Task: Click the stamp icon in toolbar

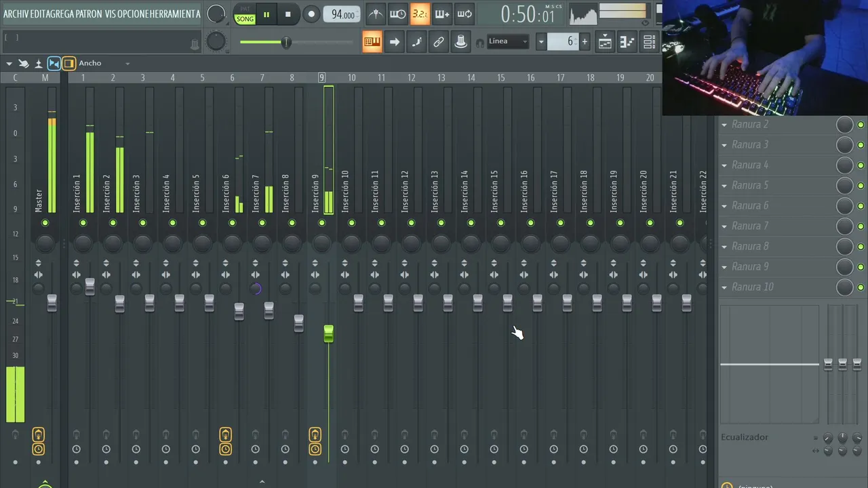Action: click(461, 42)
